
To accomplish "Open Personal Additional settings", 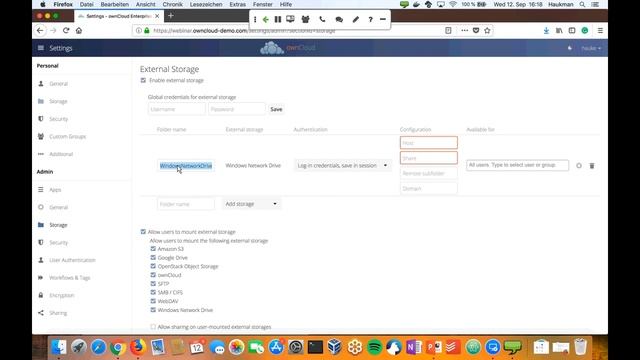I will [61, 154].
